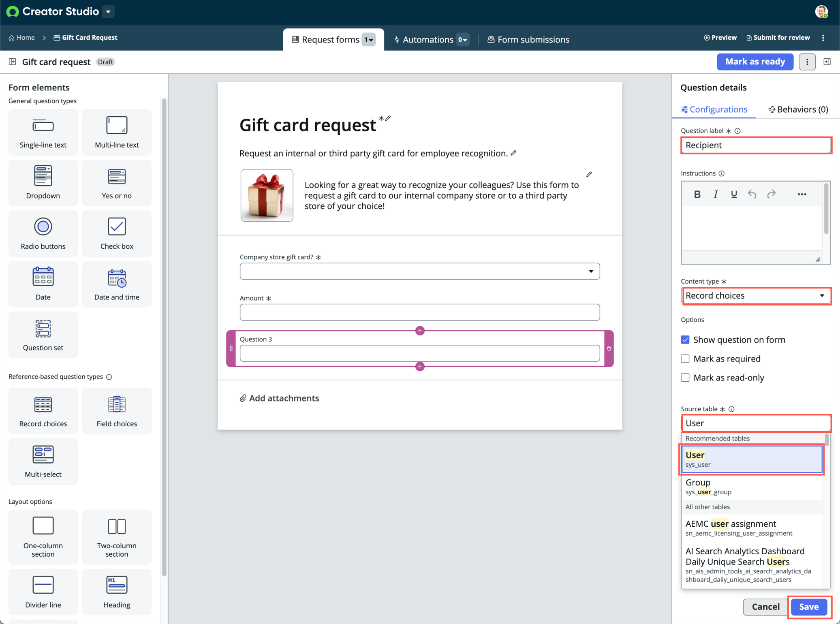Expand the Automations count dropdown
This screenshot has height=624, width=840.
[x=462, y=40]
